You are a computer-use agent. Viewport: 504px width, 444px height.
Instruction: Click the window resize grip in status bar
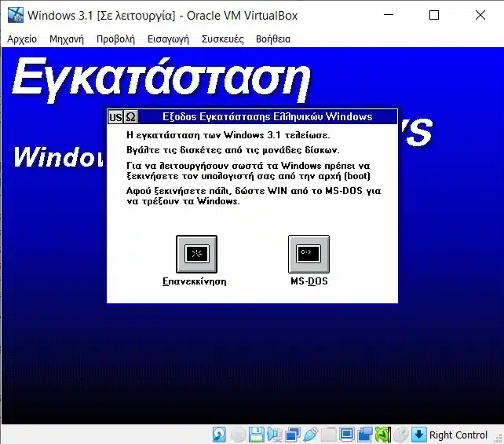[x=499, y=438]
